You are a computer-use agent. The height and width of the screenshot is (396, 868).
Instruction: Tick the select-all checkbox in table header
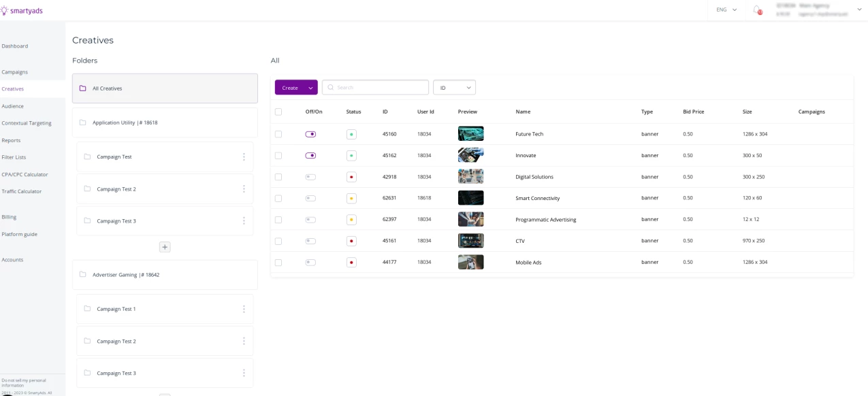click(x=278, y=112)
